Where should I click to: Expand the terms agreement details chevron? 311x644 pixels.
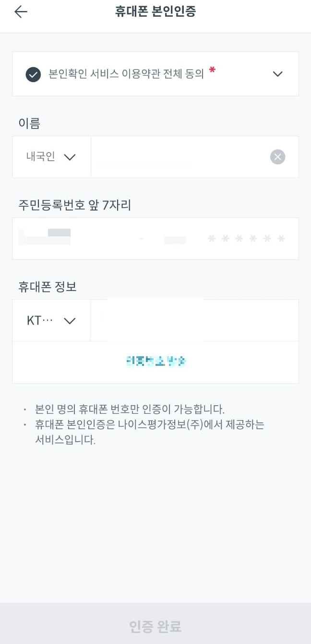[x=277, y=74]
